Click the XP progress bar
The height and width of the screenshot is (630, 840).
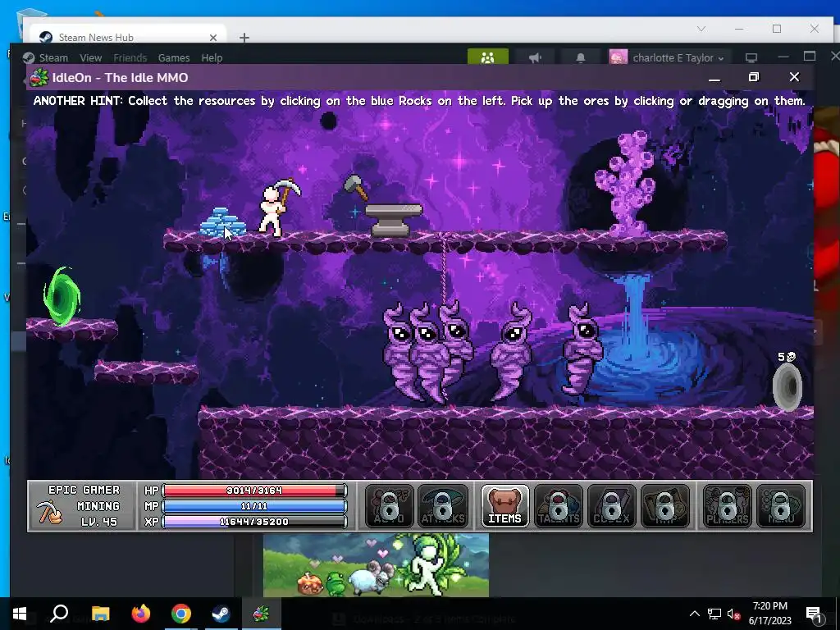click(x=254, y=521)
